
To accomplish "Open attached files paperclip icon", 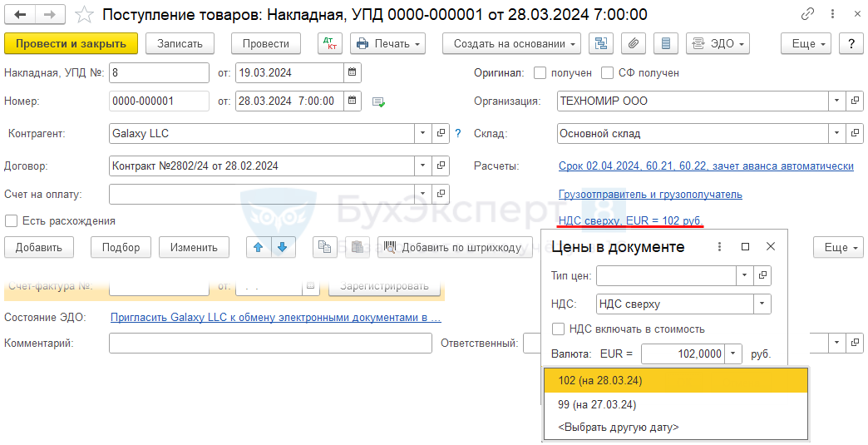I will coord(633,43).
